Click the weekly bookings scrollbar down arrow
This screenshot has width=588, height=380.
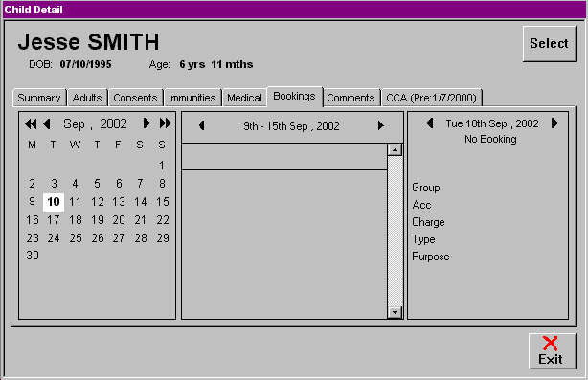point(395,312)
